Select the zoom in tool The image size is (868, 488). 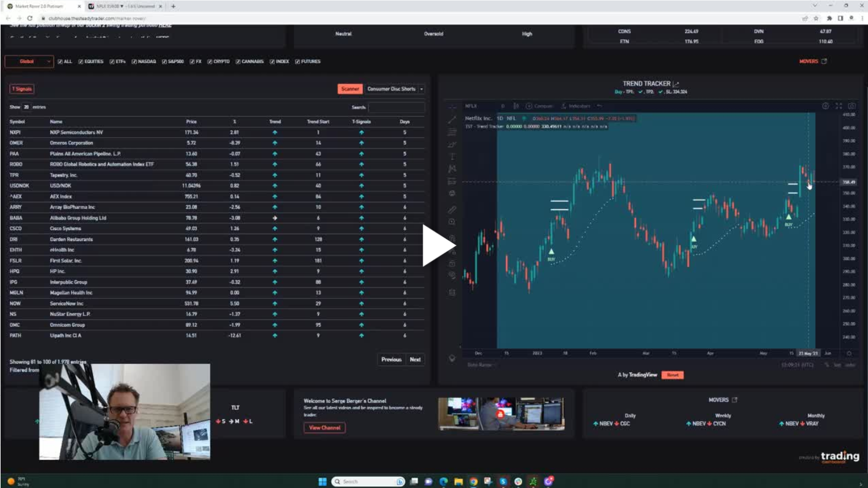click(452, 222)
